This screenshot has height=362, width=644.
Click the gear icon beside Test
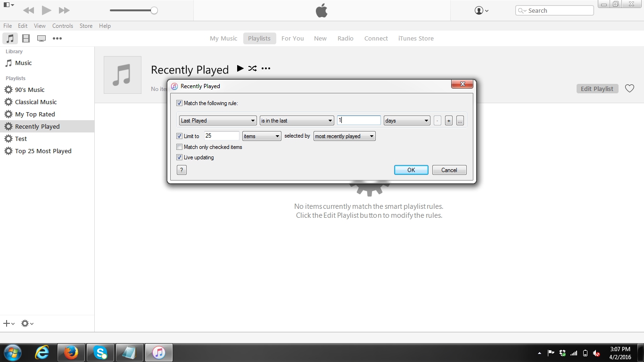[8, 139]
